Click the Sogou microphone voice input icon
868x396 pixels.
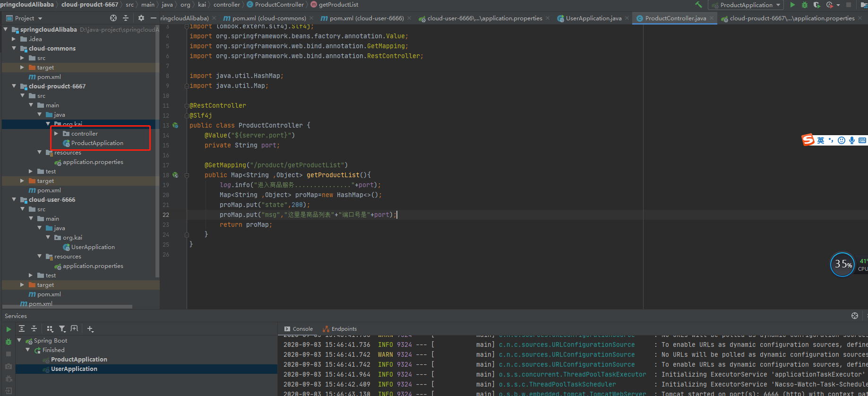852,140
